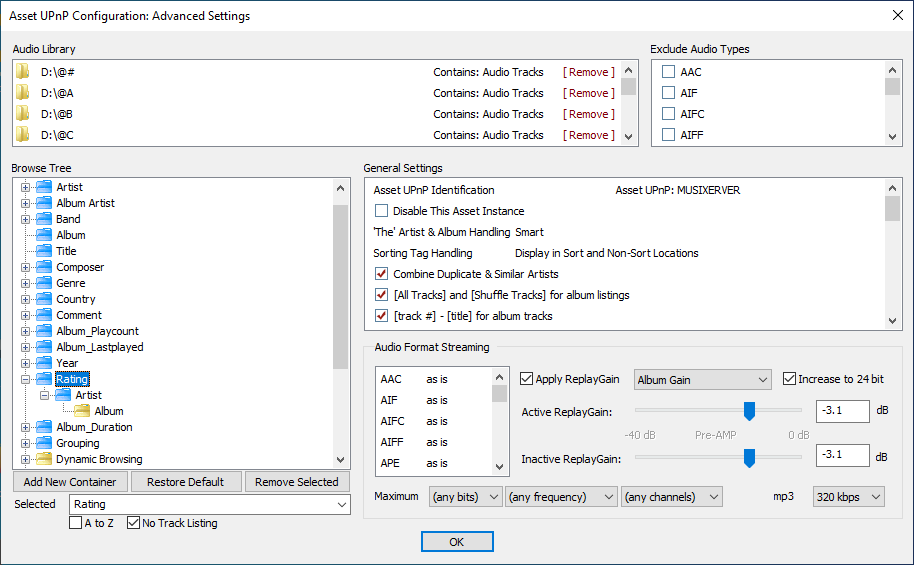Click the yellow Dynamic Browsing folder icon
This screenshot has height=565, width=914.
click(x=44, y=459)
